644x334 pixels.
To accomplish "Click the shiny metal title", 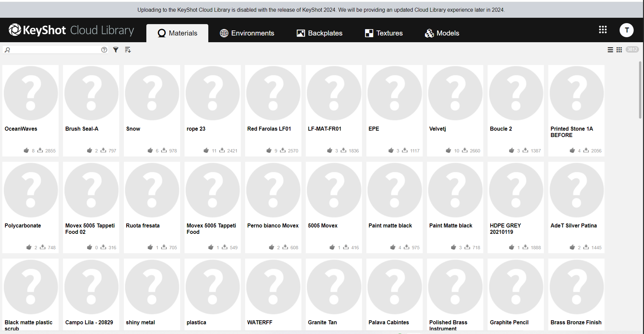I will coord(140,322).
